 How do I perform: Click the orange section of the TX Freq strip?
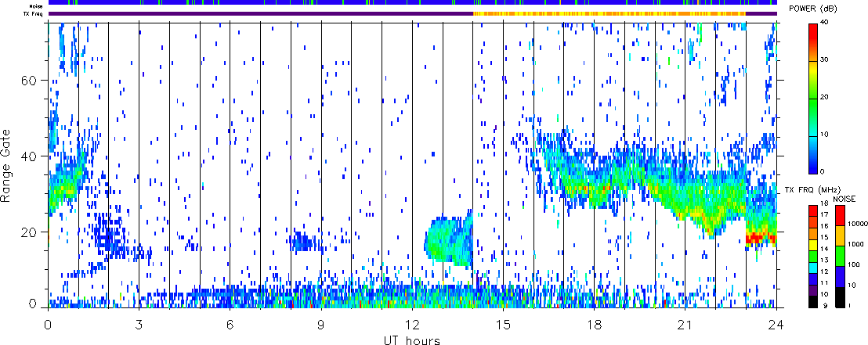point(609,13)
